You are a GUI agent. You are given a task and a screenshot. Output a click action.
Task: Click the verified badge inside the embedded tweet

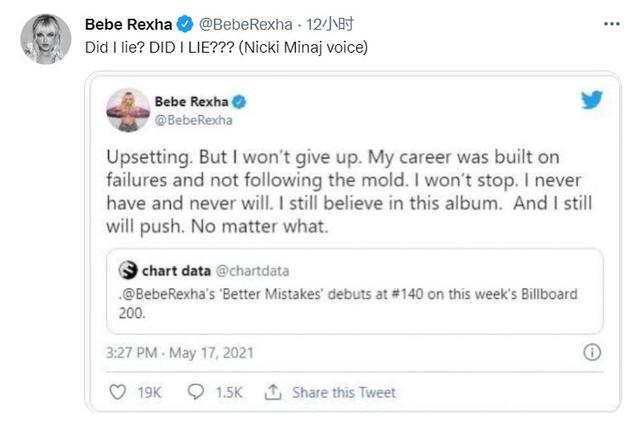(240, 102)
